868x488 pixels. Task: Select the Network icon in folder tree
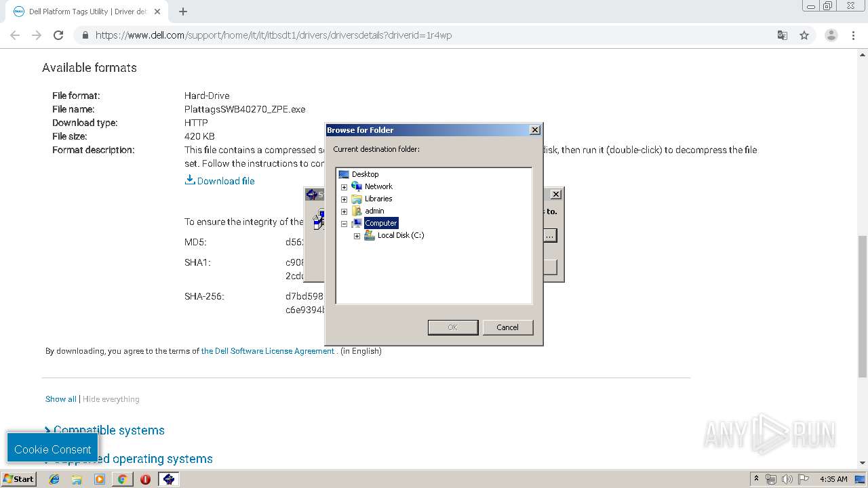(357, 186)
